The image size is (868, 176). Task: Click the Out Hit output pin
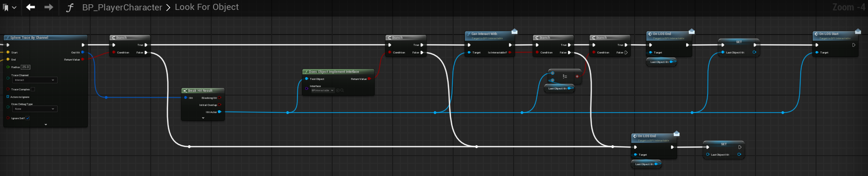point(83,52)
